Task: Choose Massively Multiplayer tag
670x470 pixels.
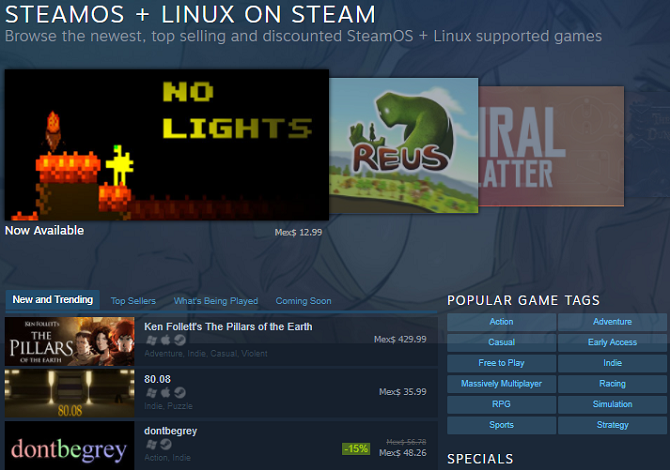Action: [x=501, y=384]
